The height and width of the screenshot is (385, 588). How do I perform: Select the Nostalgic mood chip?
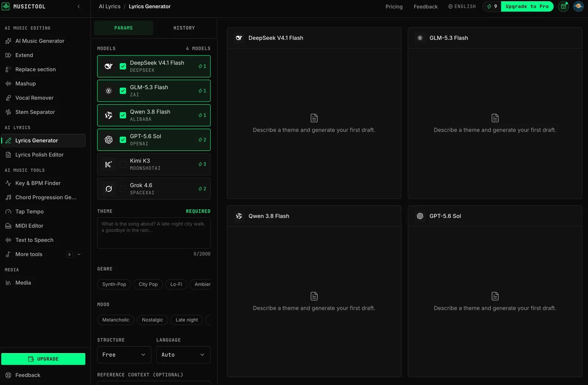tap(153, 320)
